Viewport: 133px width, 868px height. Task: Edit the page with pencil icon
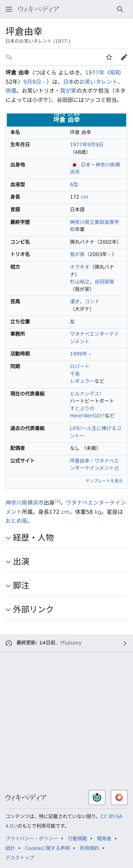point(124,57)
